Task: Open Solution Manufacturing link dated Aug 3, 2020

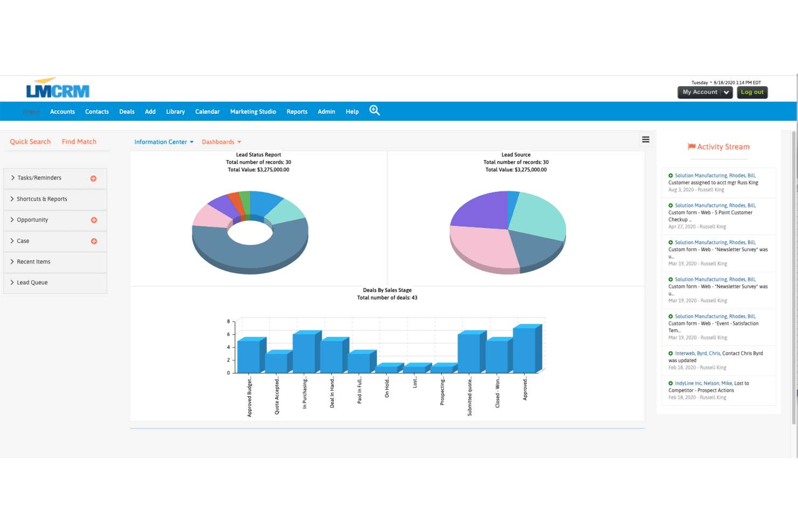Action: 716,176
